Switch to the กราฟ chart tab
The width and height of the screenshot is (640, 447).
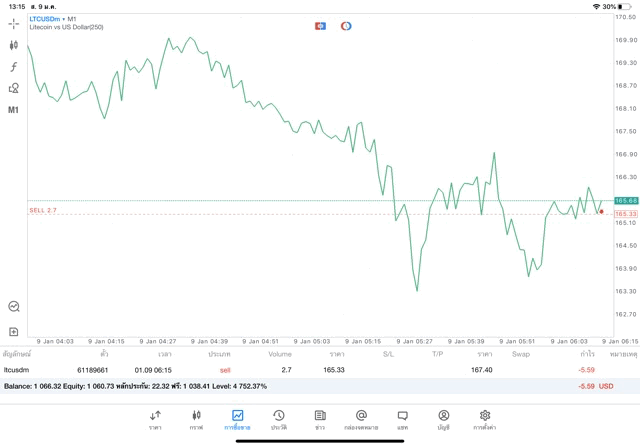click(x=196, y=419)
